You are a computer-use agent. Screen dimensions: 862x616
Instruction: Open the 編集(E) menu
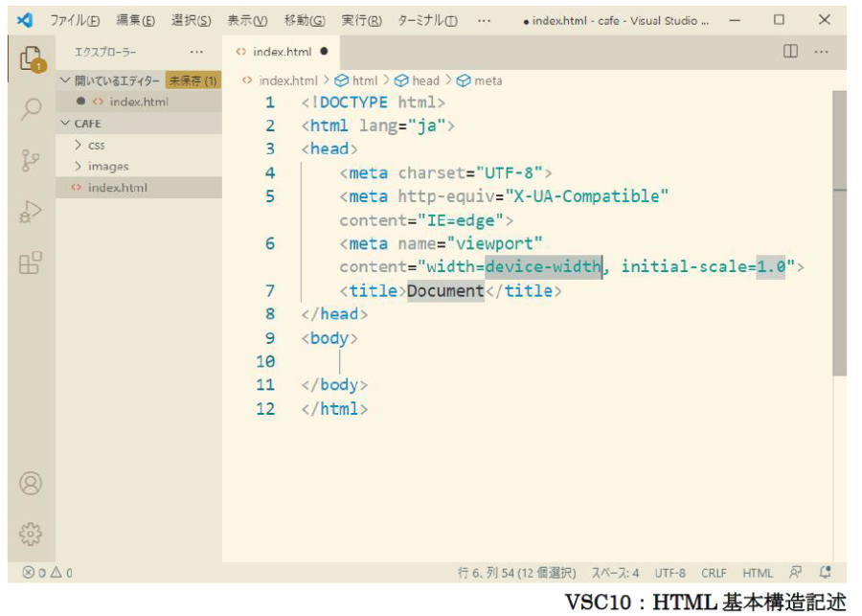point(135,21)
